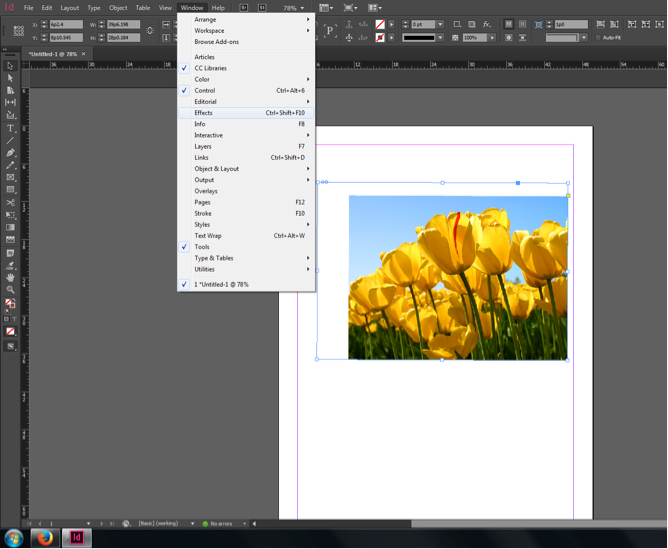Choose Stroke from the Window menu
This screenshot has width=668, height=549.
246,213
